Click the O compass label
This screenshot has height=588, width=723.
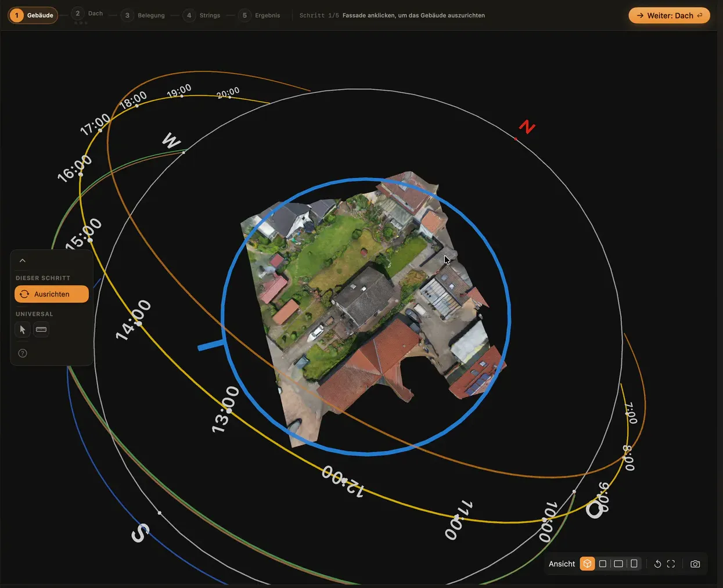(594, 510)
